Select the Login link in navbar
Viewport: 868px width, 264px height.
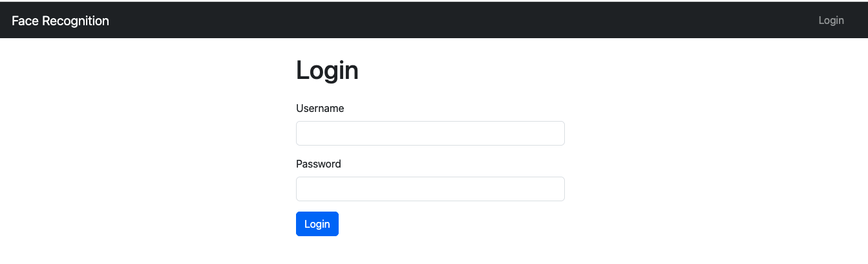coord(831,20)
